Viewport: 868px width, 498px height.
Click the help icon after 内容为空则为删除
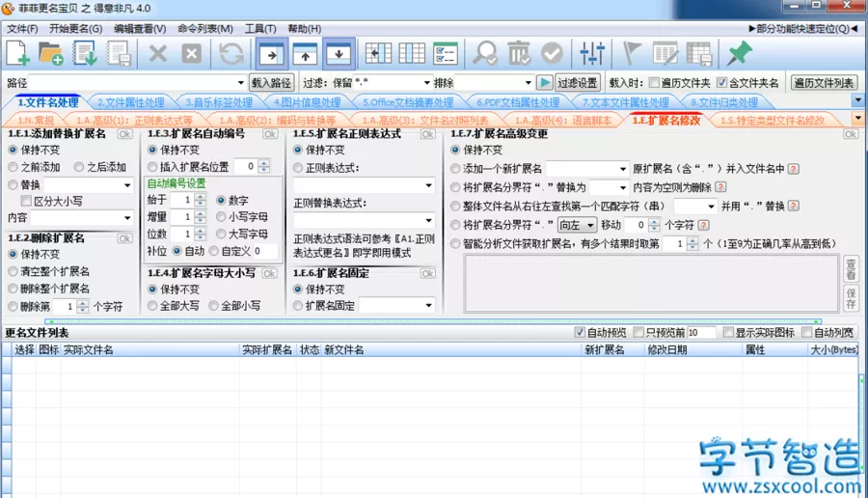pyautogui.click(x=720, y=187)
